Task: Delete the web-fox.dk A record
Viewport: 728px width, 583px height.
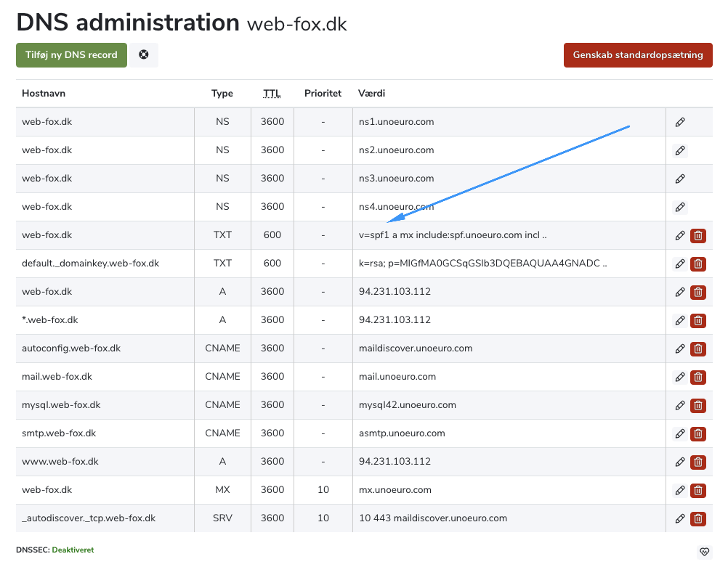Action: [698, 292]
